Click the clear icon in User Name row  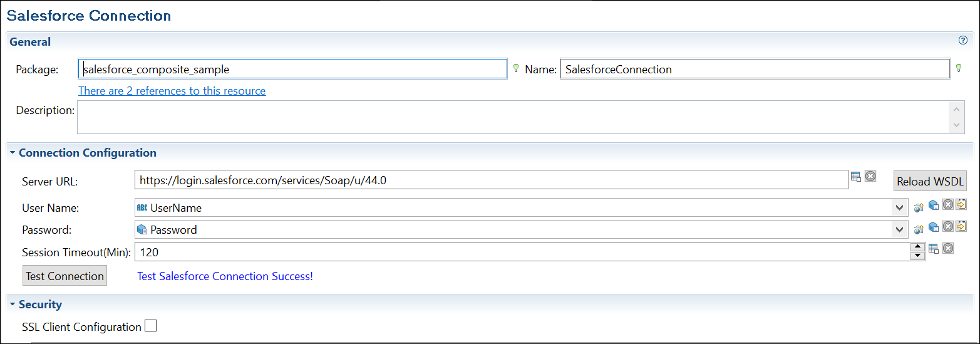pyautogui.click(x=948, y=205)
